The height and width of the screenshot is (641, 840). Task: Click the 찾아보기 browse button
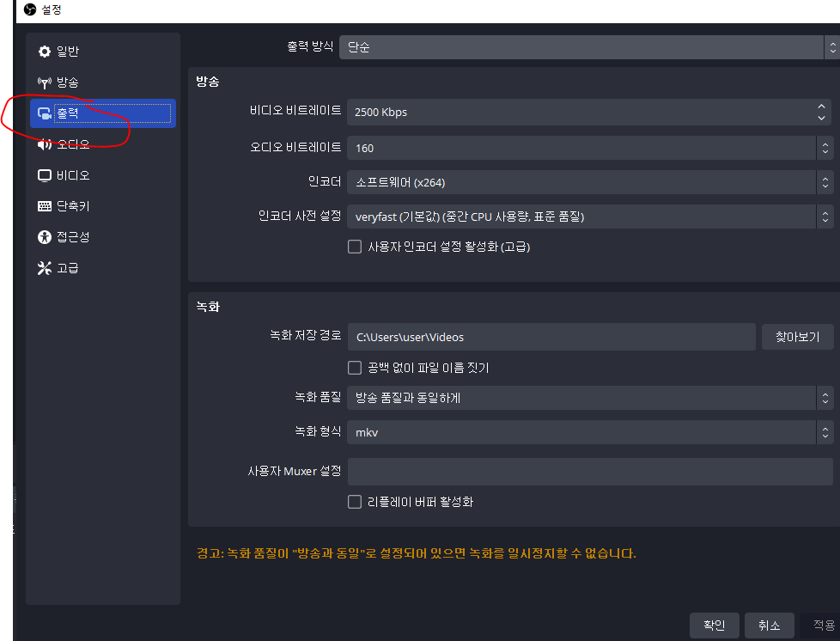pyautogui.click(x=798, y=337)
